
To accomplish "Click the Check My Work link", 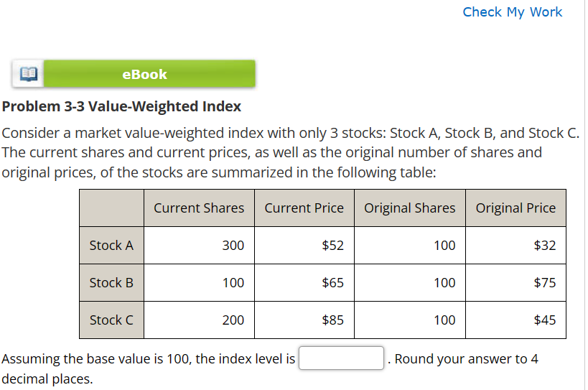I will (x=512, y=12).
